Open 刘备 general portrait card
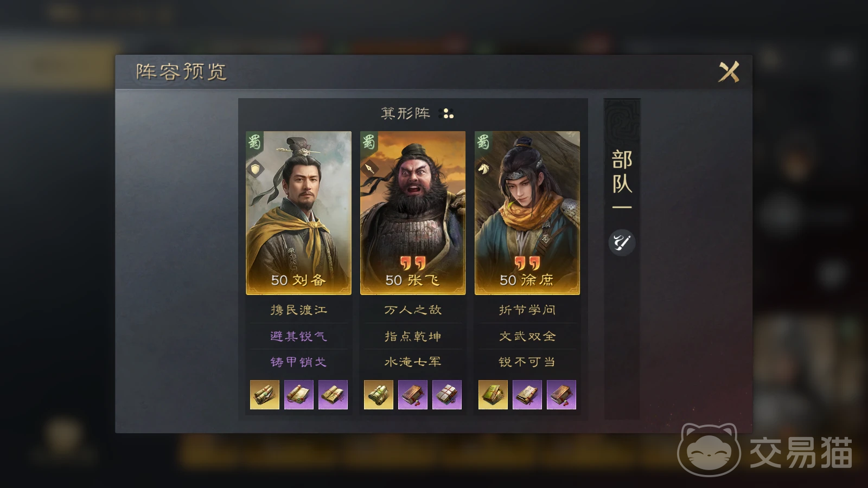This screenshot has height=488, width=868. pyautogui.click(x=298, y=213)
